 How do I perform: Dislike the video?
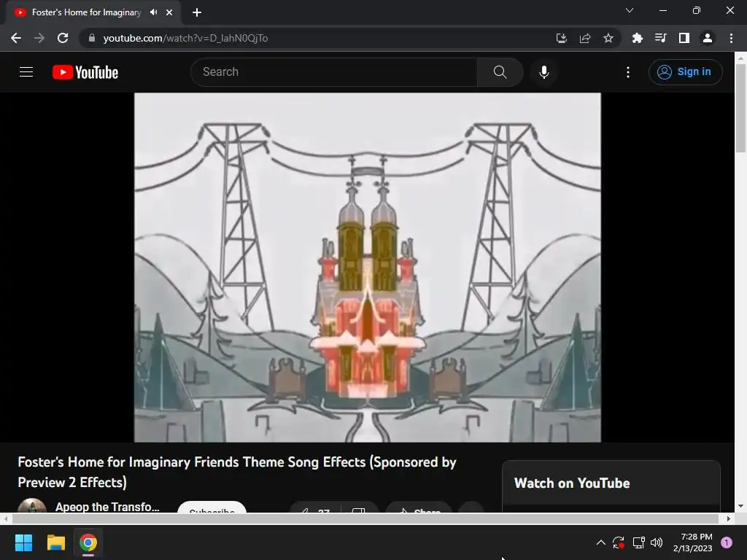tap(359, 507)
